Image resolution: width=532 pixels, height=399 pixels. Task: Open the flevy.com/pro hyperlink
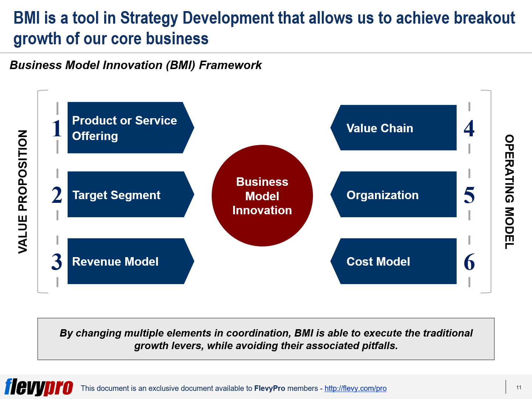(x=355, y=388)
